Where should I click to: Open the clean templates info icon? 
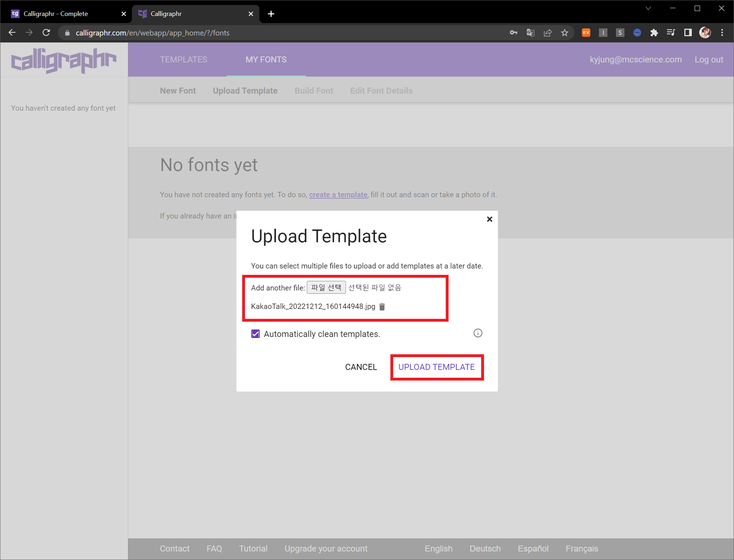tap(478, 333)
